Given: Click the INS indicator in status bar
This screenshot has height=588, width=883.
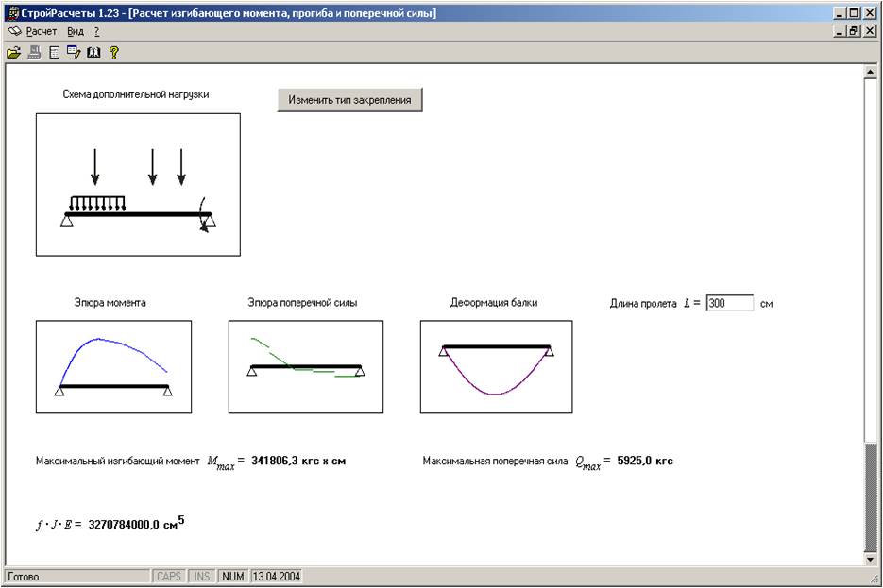Looking at the screenshot, I should tap(201, 577).
